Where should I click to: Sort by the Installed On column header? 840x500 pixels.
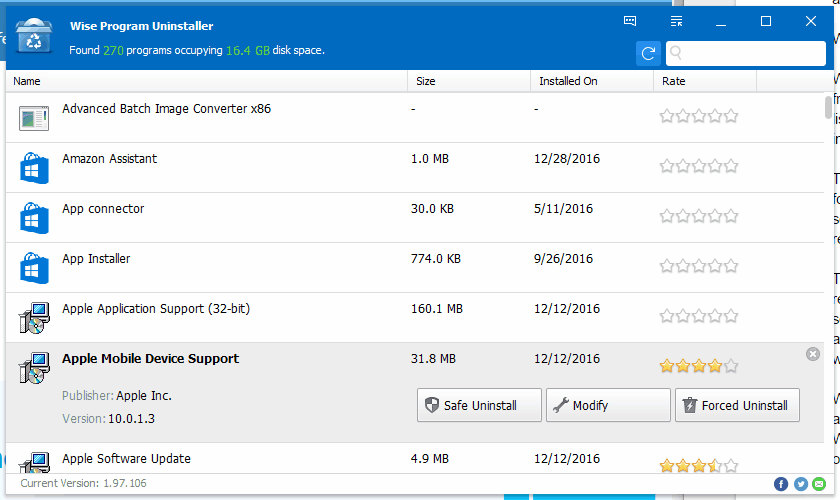tap(592, 81)
